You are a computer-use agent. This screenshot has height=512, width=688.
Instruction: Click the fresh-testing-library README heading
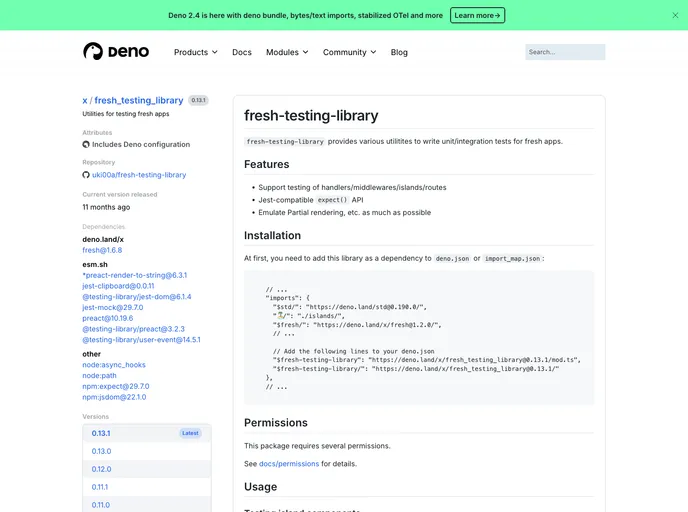(311, 115)
